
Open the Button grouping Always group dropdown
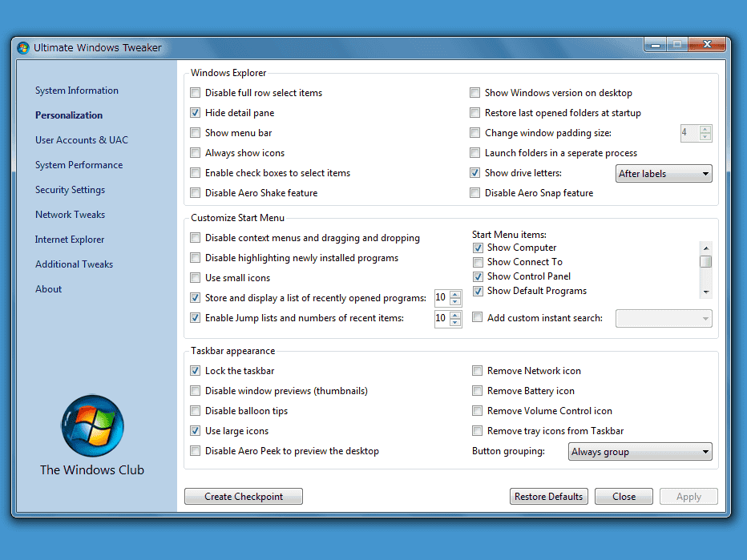click(640, 451)
